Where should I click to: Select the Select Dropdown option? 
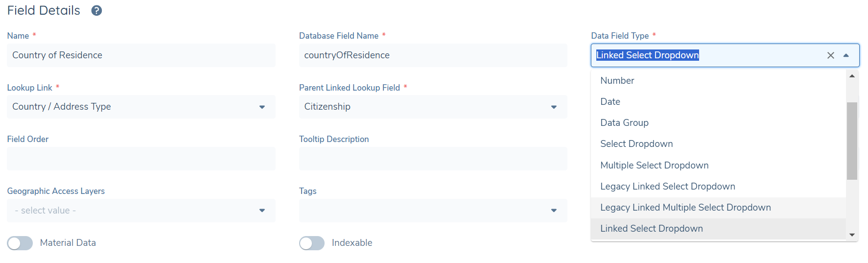click(x=636, y=144)
